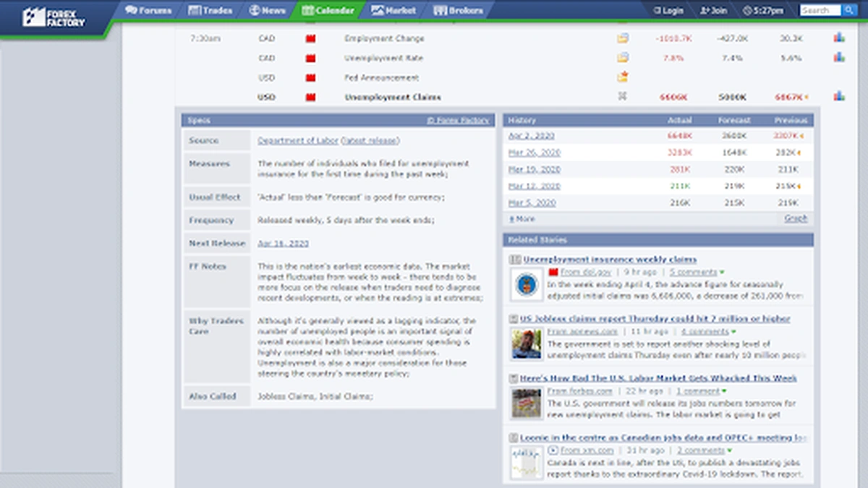This screenshot has width=868, height=488.
Task: Expand the 1 comment dropdown
Action: (x=702, y=391)
